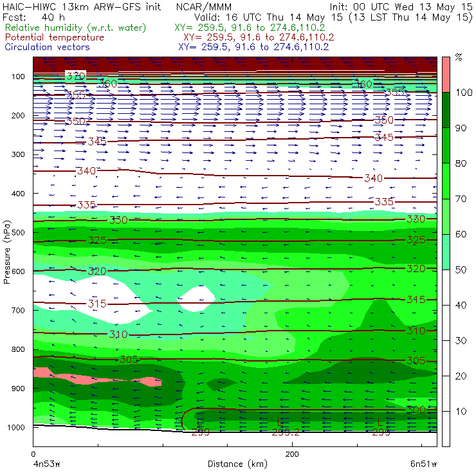
Task: Click the '6n51w' end coordinate label
Action: coord(423,464)
